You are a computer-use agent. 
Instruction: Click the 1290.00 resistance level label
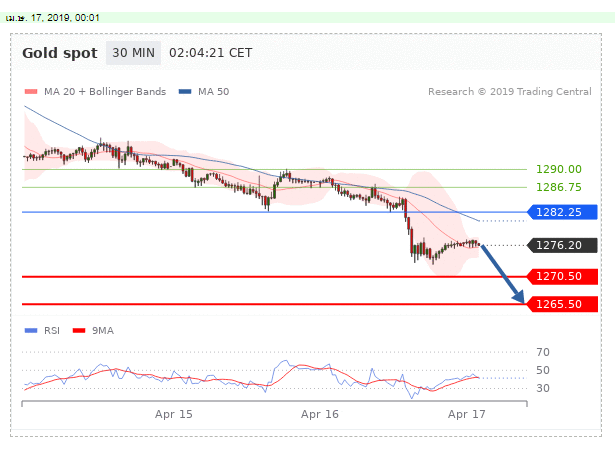click(x=559, y=170)
